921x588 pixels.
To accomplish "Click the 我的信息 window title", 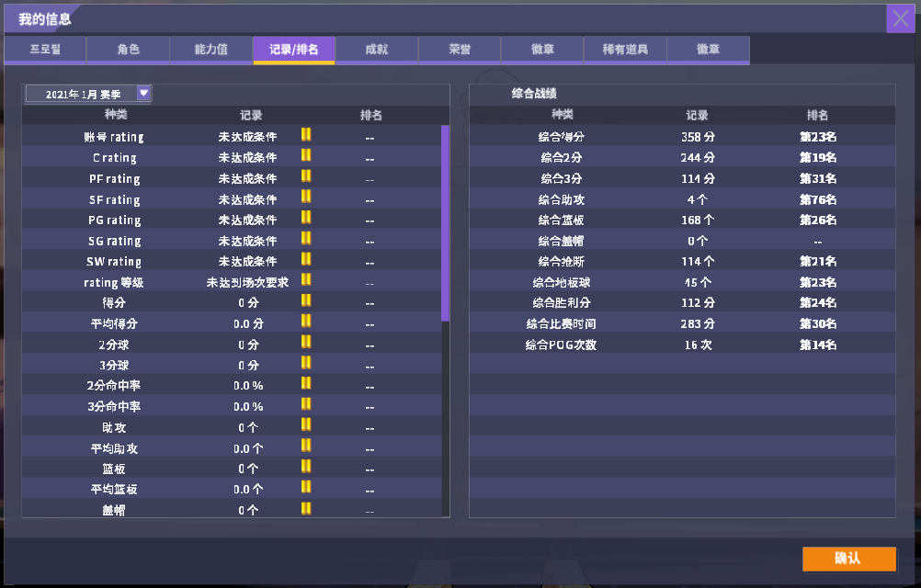I will [x=45, y=18].
